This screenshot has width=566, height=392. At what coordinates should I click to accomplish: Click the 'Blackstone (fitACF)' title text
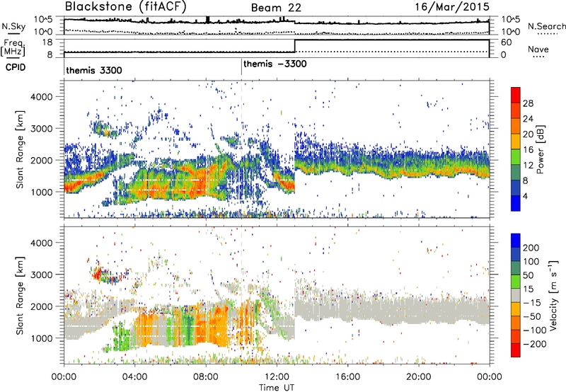pyautogui.click(x=125, y=6)
